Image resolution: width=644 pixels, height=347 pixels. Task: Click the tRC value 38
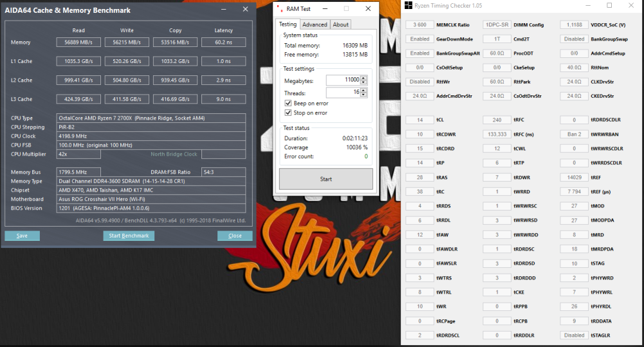pyautogui.click(x=419, y=192)
